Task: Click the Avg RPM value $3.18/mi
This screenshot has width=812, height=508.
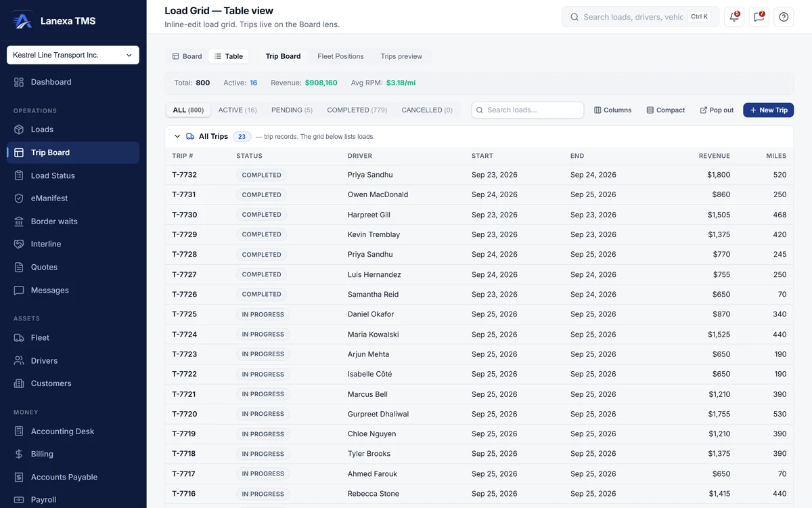Action: coord(401,83)
